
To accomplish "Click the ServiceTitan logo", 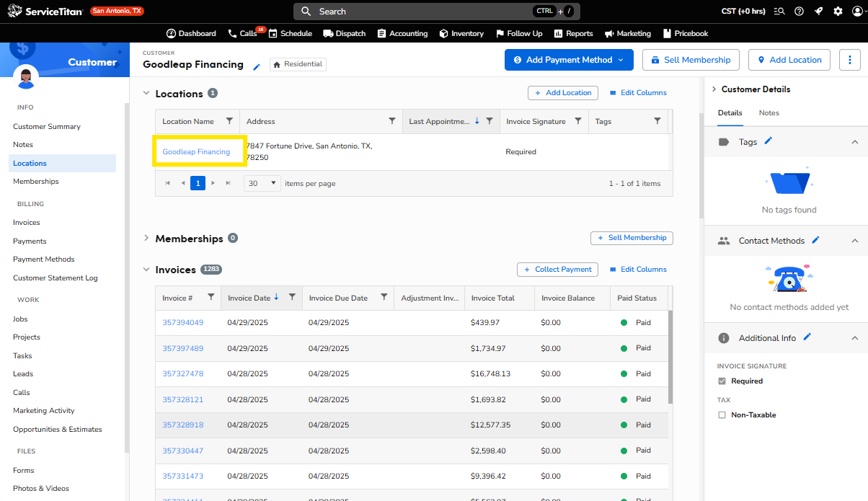I will (x=45, y=11).
